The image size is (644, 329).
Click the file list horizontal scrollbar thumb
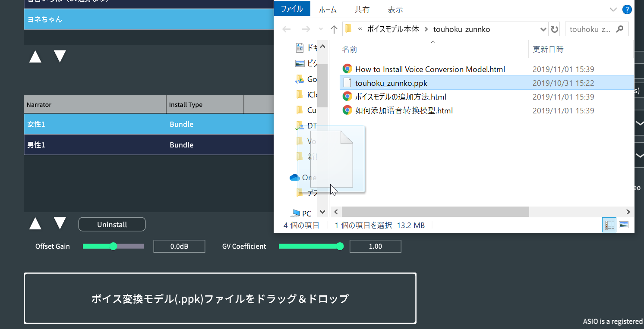point(435,212)
